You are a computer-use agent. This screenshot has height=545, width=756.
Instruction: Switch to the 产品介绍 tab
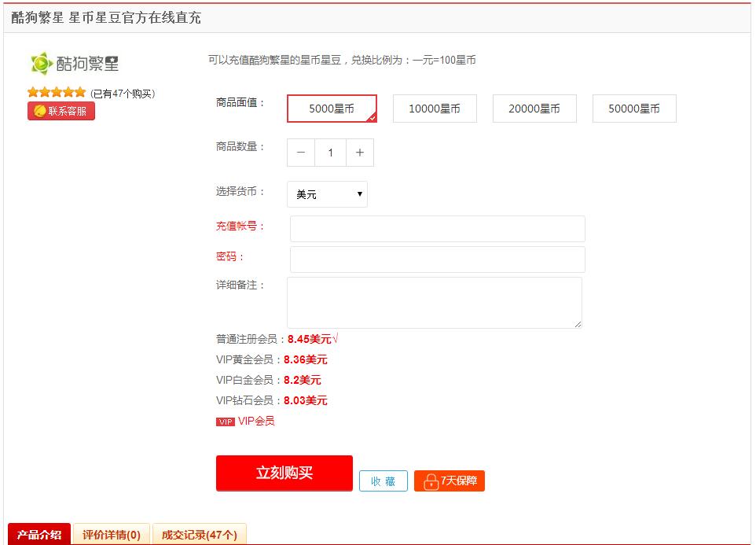pos(39,535)
